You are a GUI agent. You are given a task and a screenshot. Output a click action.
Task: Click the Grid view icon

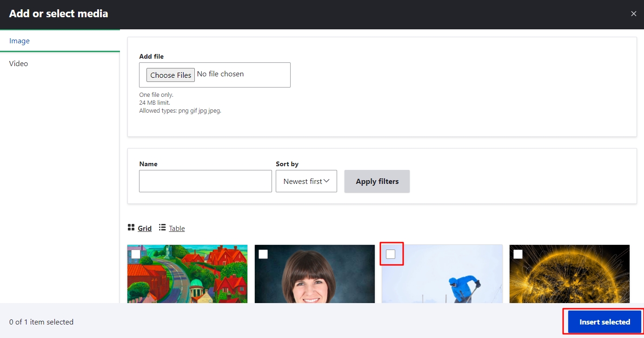tap(131, 228)
